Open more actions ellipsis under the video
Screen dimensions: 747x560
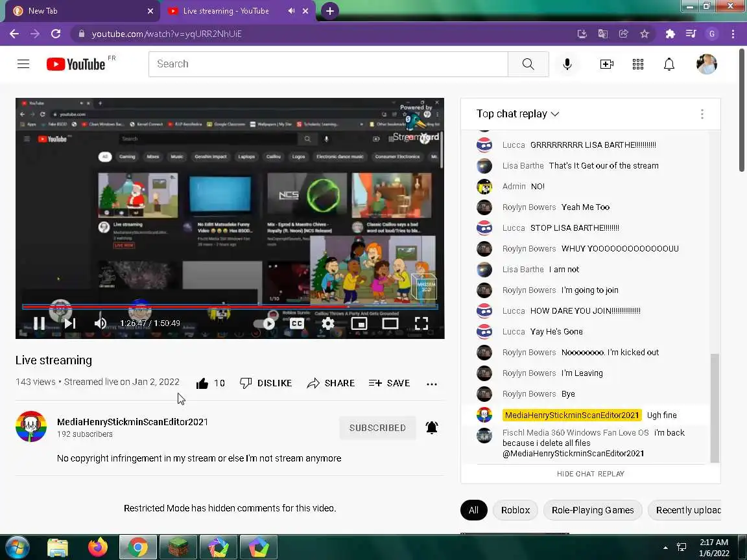(432, 384)
